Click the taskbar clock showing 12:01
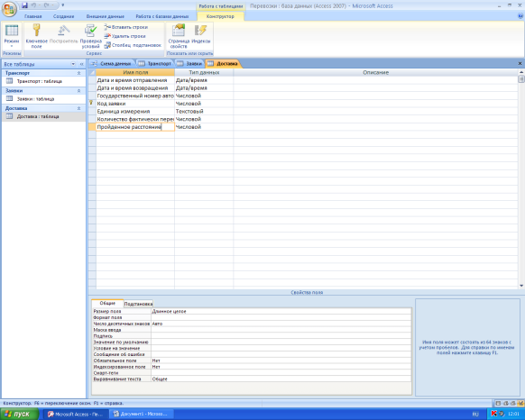525x420 pixels. pos(513,414)
